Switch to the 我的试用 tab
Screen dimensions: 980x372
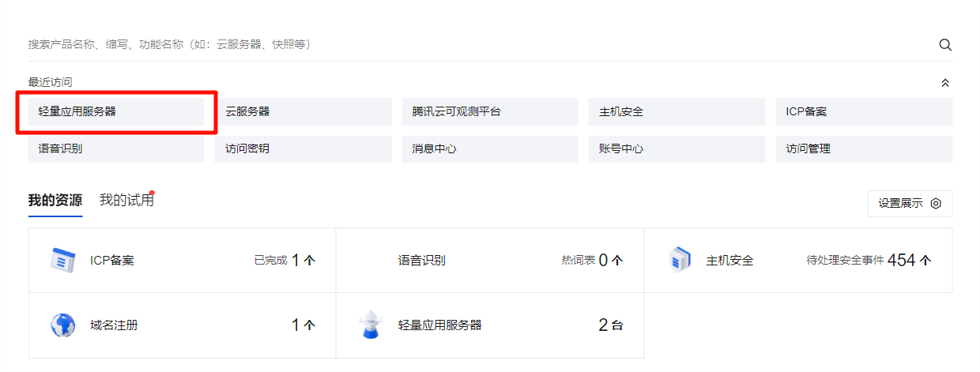pyautogui.click(x=126, y=201)
